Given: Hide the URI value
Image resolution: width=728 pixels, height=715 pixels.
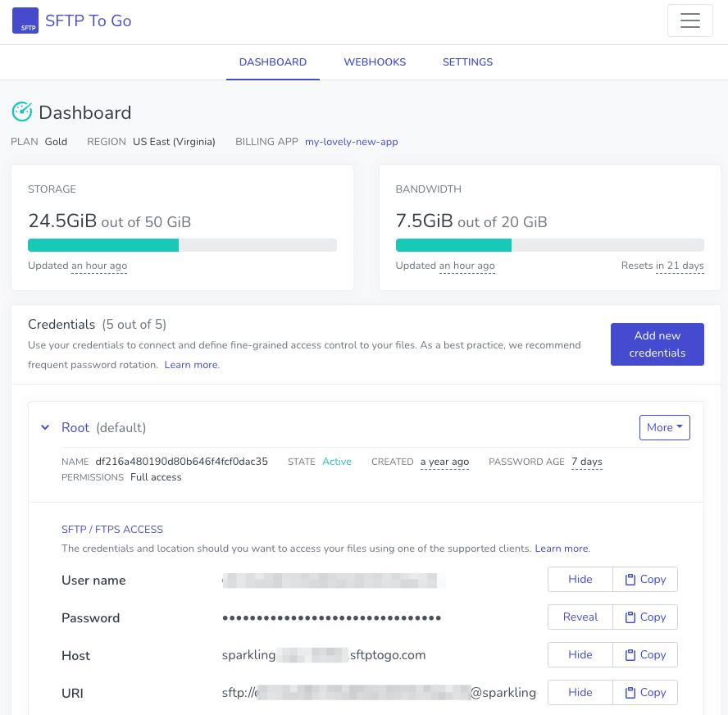Looking at the screenshot, I should pyautogui.click(x=580, y=692).
